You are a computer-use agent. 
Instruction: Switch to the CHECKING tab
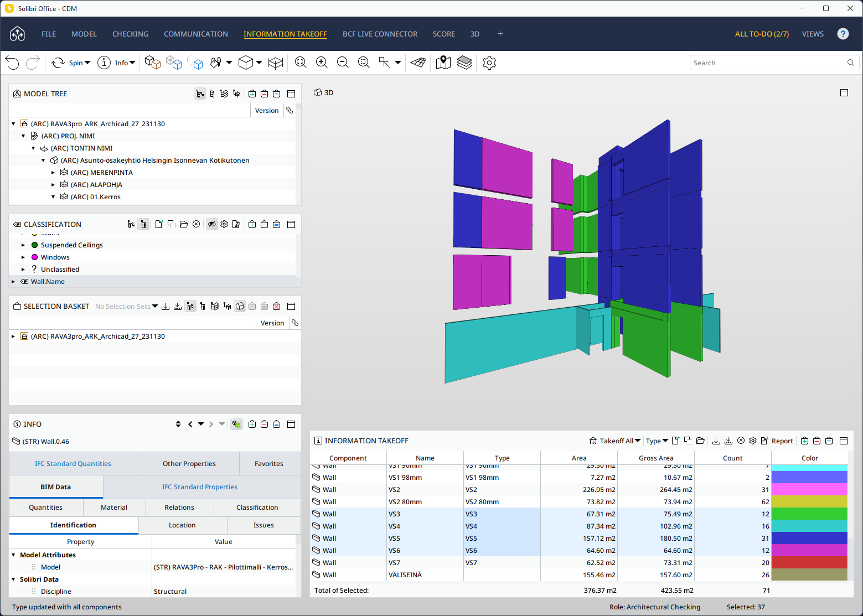click(131, 34)
